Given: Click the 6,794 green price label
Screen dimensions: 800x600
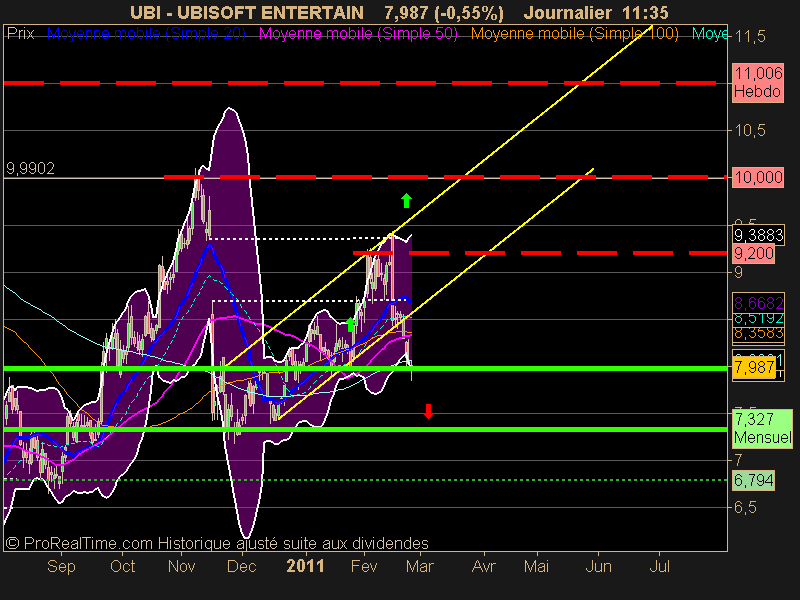Looking at the screenshot, I should (x=754, y=480).
